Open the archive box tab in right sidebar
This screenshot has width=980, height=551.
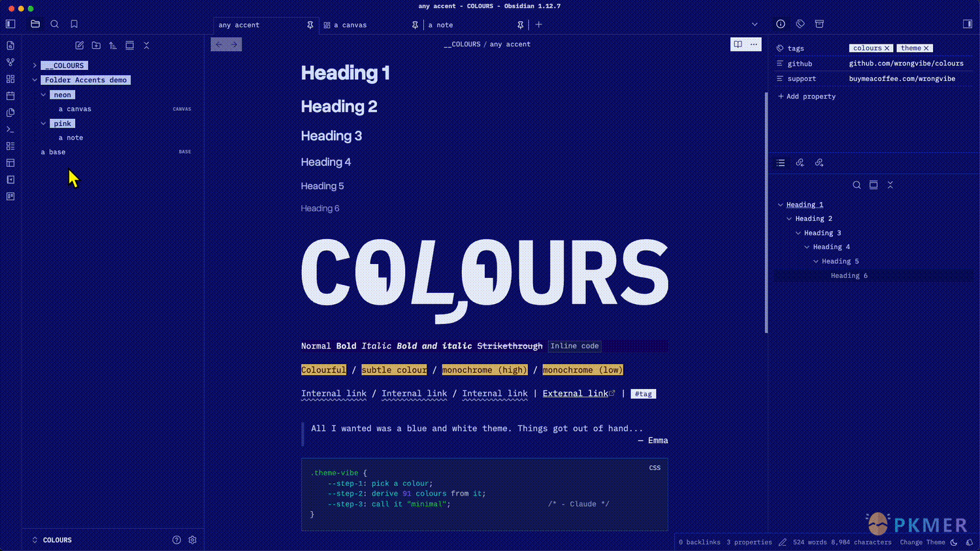click(819, 24)
